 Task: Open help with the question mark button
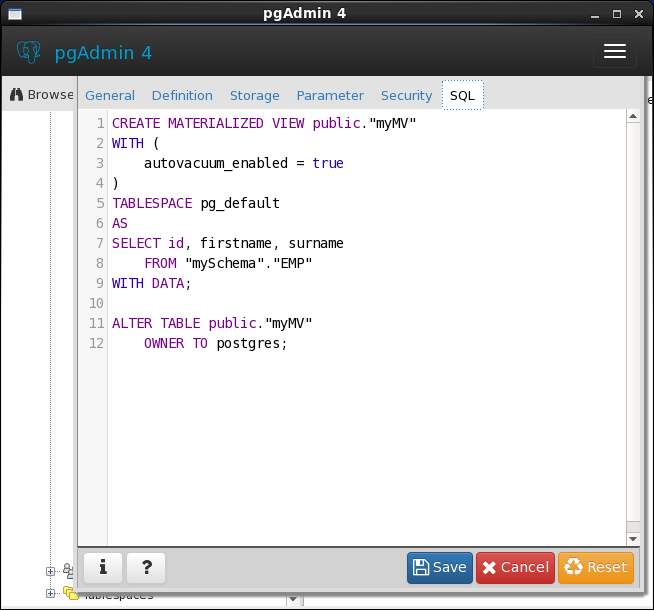pos(146,567)
